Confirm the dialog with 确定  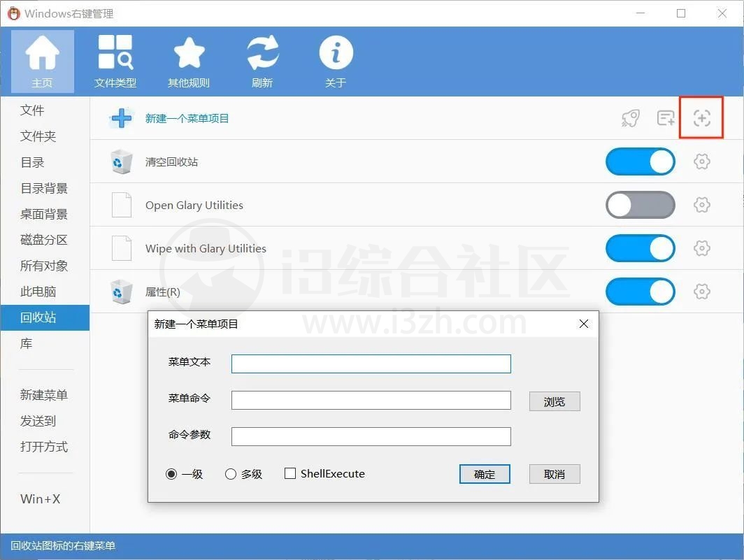(485, 474)
